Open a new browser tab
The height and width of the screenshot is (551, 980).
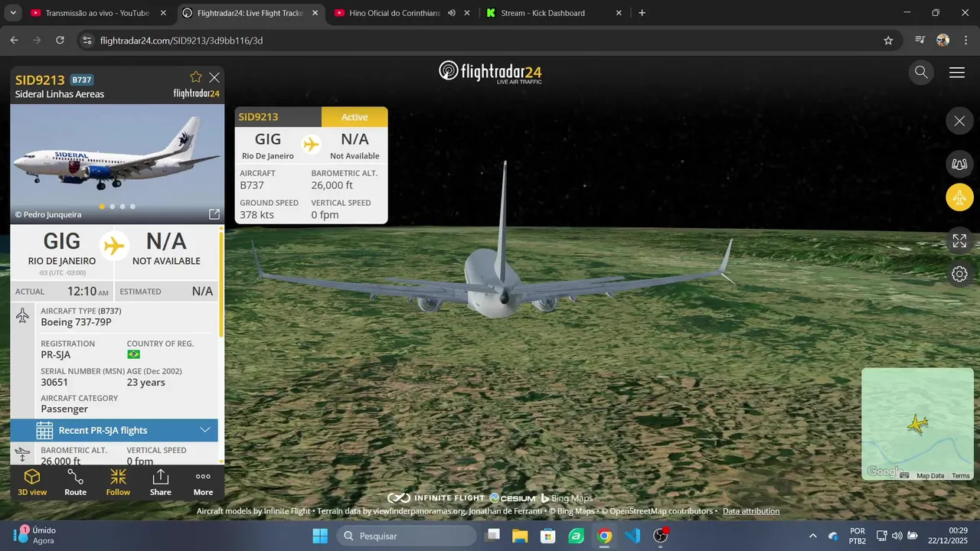tap(642, 13)
